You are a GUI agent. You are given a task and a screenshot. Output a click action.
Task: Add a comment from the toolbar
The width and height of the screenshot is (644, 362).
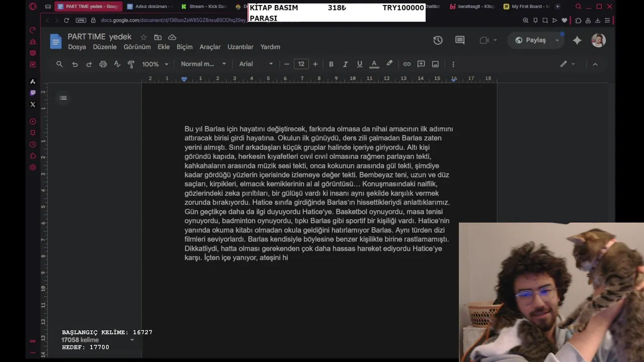(421, 64)
